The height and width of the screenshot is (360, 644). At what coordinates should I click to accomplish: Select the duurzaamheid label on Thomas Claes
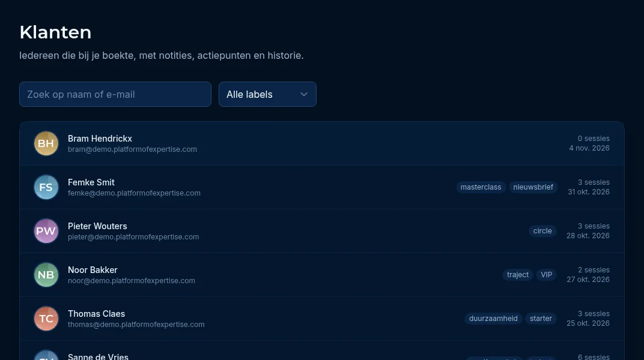tap(493, 319)
